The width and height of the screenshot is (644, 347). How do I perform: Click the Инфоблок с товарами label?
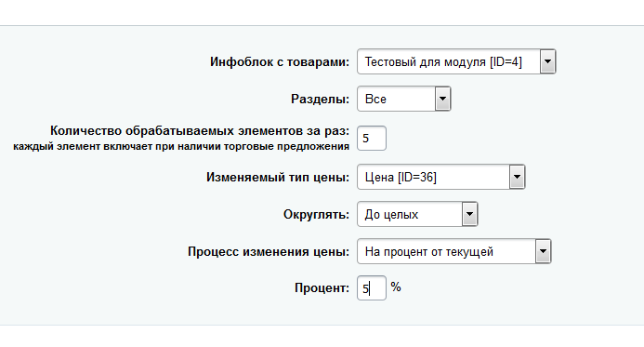280,62
